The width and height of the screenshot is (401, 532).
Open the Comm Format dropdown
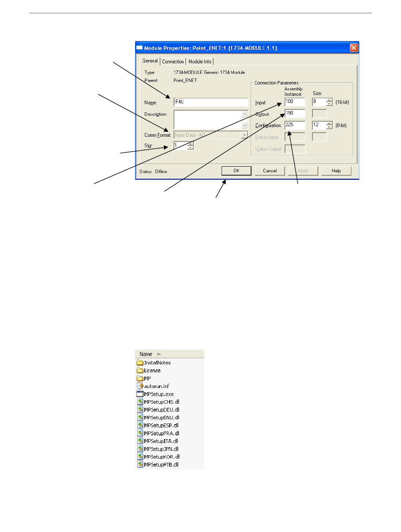(244, 135)
